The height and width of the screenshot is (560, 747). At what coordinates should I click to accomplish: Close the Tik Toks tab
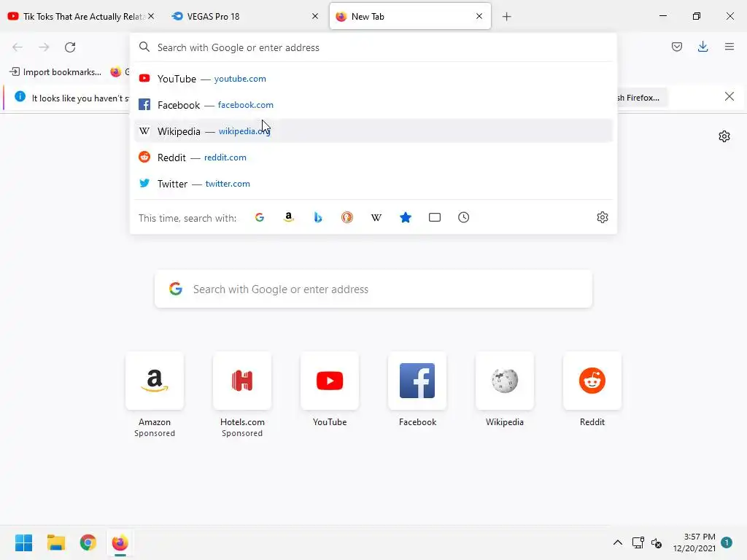(x=151, y=16)
